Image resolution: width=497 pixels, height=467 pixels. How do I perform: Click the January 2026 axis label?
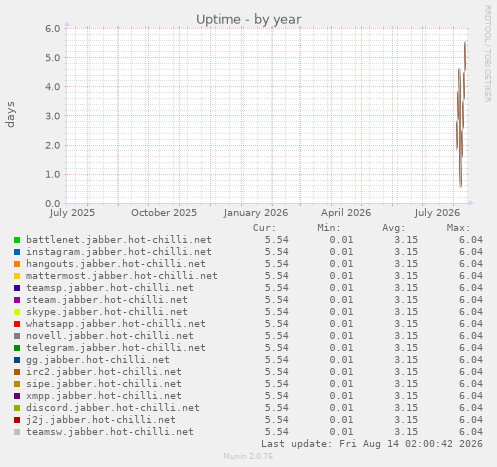tap(256, 213)
